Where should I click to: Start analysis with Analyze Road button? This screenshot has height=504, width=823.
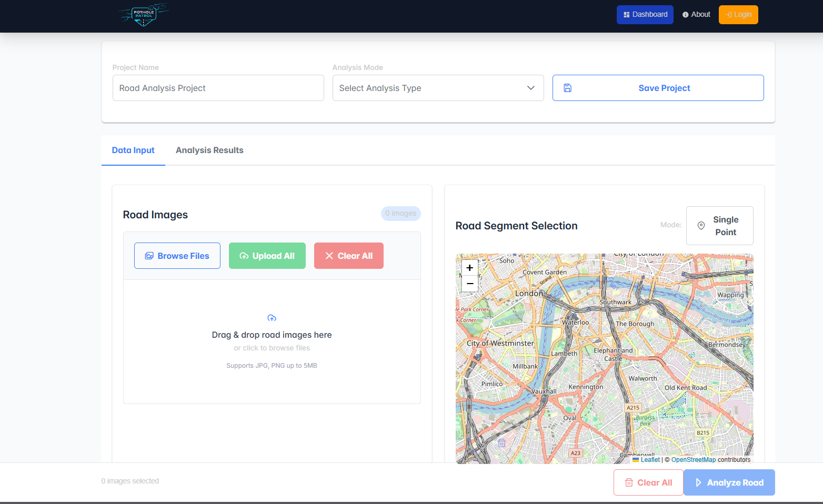point(729,482)
